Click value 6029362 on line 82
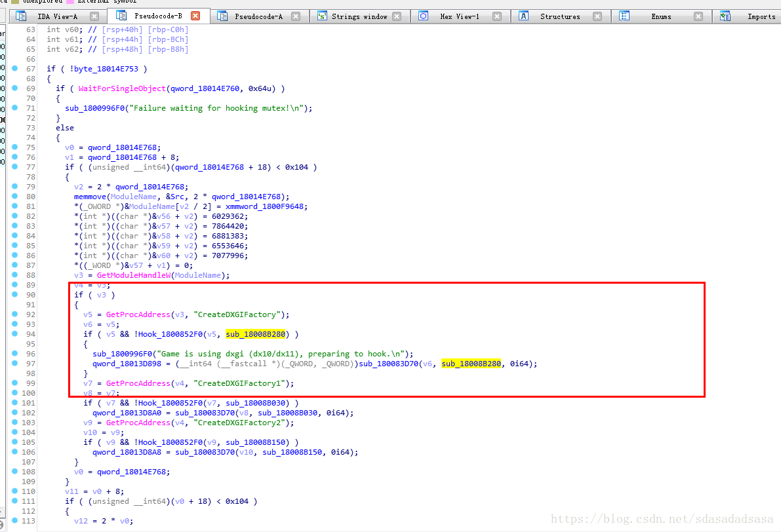 pyautogui.click(x=228, y=216)
